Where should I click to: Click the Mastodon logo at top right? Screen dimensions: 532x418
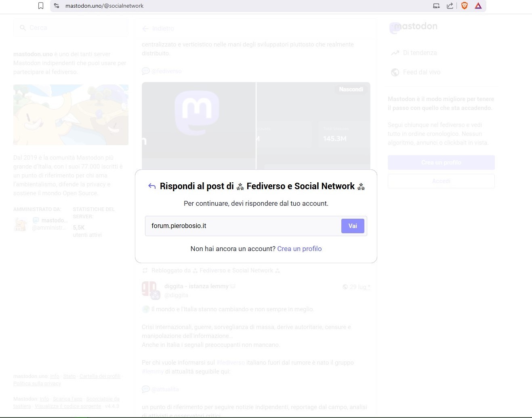pyautogui.click(x=413, y=27)
